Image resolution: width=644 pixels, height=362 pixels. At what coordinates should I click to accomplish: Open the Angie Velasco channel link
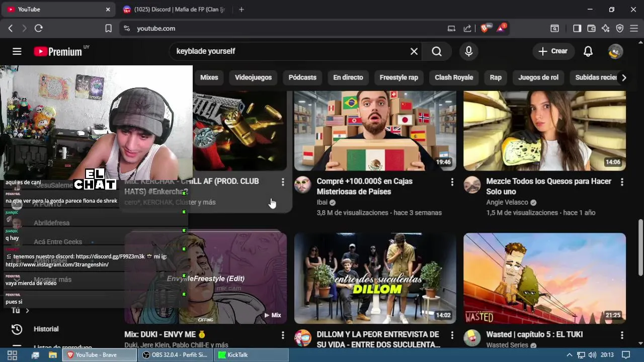pyautogui.click(x=507, y=202)
